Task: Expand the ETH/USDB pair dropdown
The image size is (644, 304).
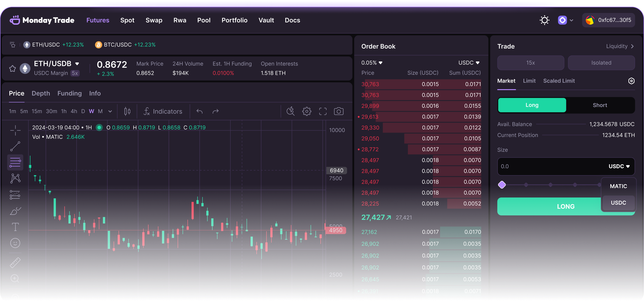Action: tap(77, 64)
